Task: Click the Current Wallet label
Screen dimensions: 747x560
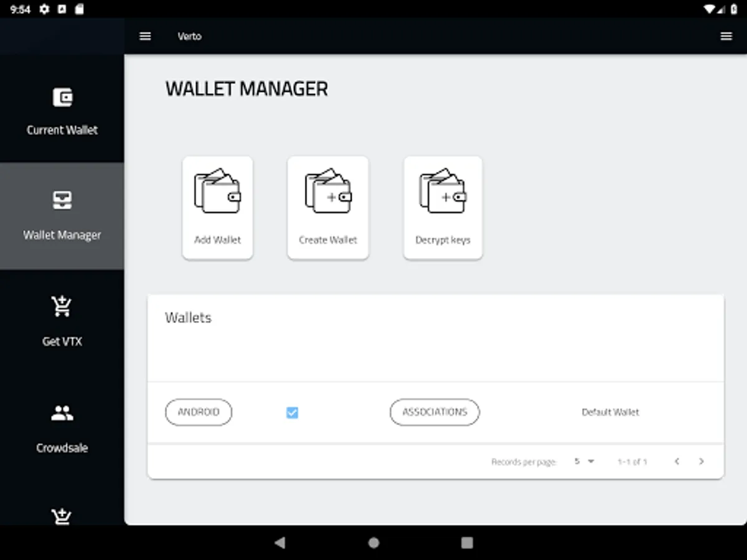Action: pyautogui.click(x=62, y=130)
